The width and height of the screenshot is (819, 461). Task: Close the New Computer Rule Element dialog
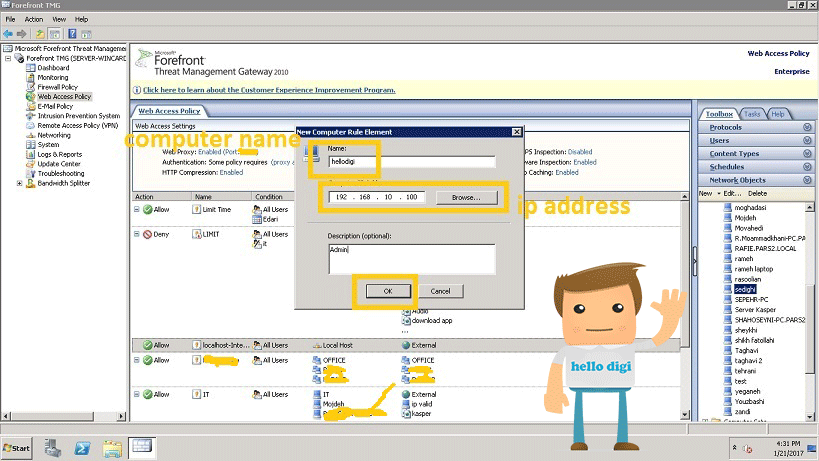click(517, 132)
